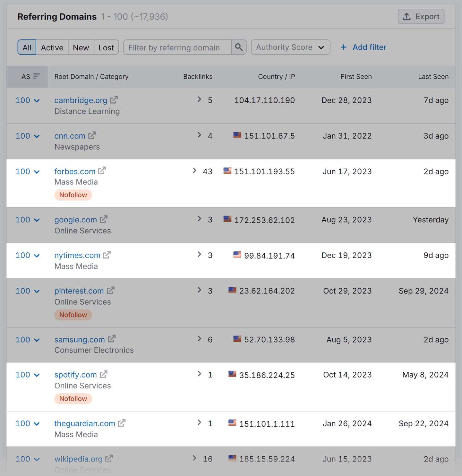The height and width of the screenshot is (476, 462).
Task: Click Add filter
Action: [363, 47]
